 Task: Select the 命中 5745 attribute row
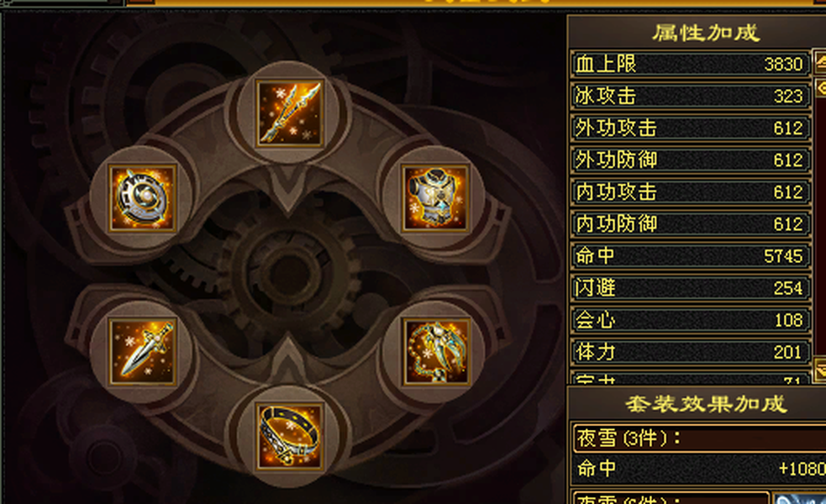(690, 256)
